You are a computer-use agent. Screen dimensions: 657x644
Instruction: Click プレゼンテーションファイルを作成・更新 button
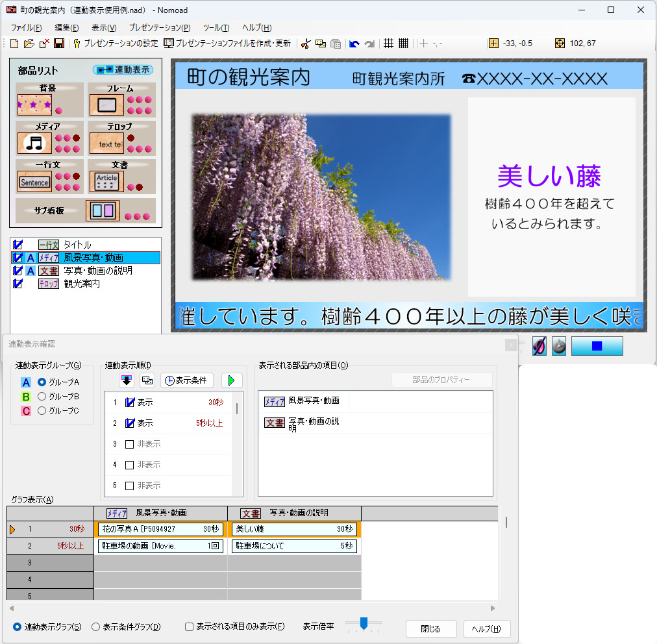[x=227, y=43]
